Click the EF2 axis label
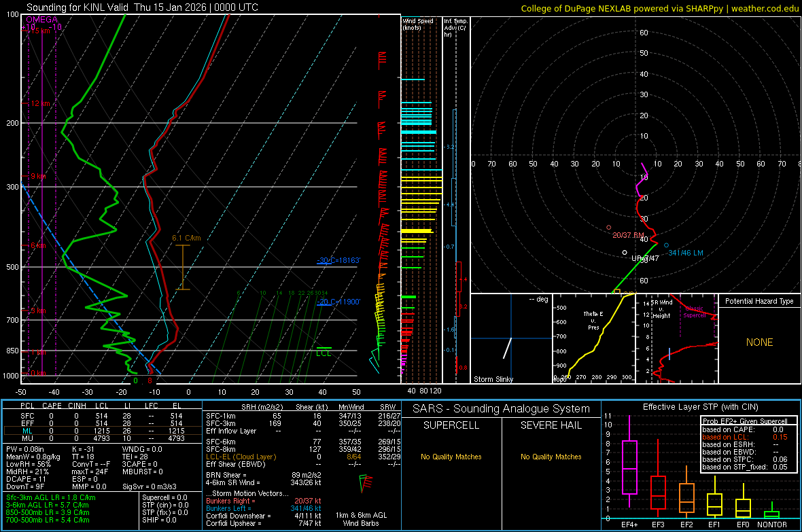Screen dimensions: 802x532 (686, 525)
